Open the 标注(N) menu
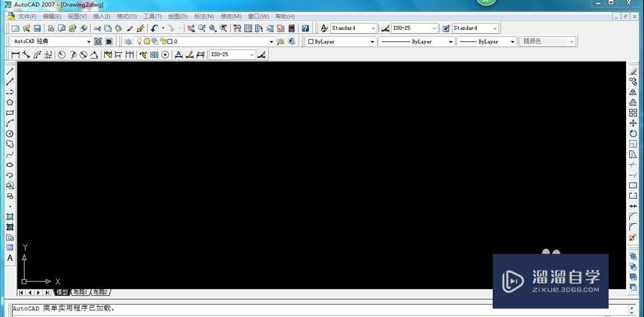This screenshot has width=644, height=317. point(204,17)
